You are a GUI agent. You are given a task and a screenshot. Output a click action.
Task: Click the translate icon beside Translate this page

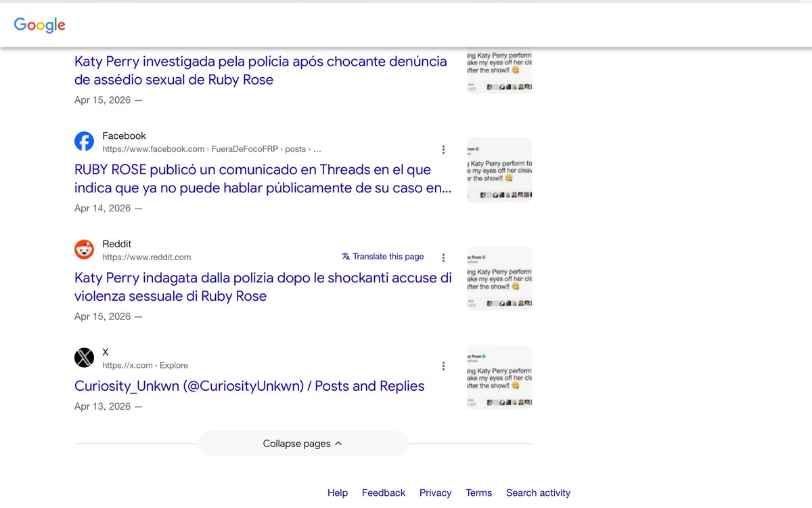(346, 257)
